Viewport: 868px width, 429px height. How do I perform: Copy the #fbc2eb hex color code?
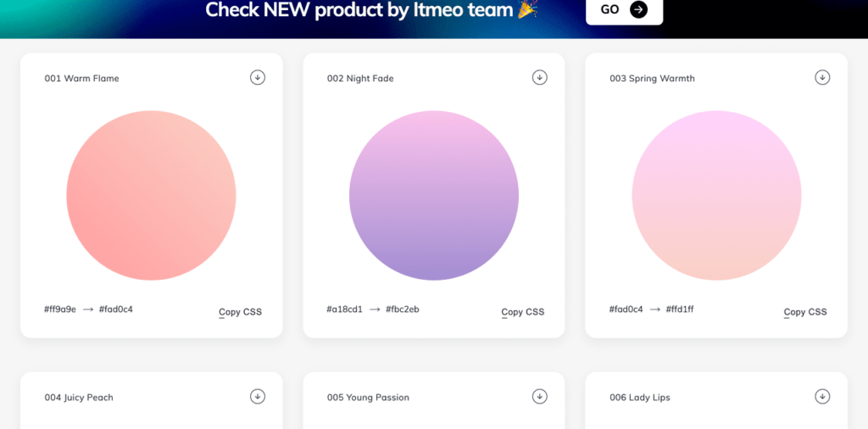point(403,309)
